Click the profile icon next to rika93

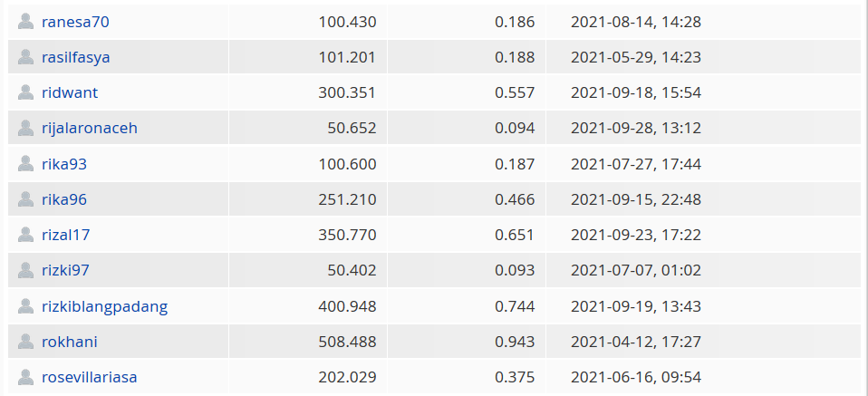click(x=25, y=164)
